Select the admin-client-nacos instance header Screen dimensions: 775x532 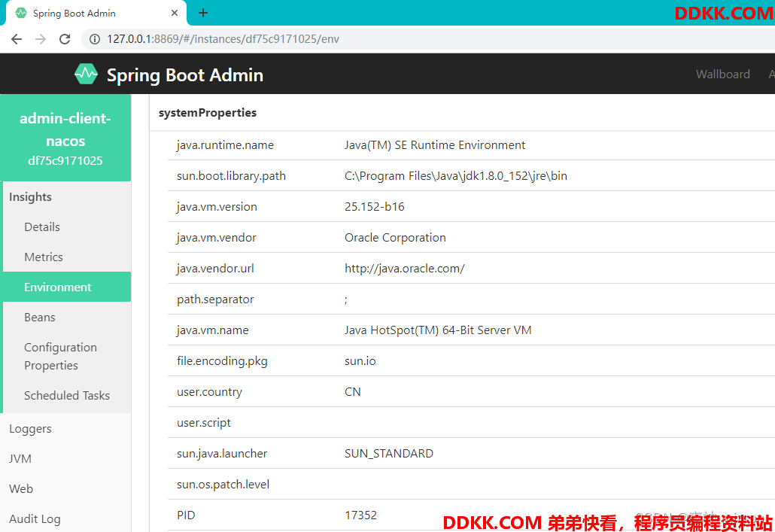point(65,138)
